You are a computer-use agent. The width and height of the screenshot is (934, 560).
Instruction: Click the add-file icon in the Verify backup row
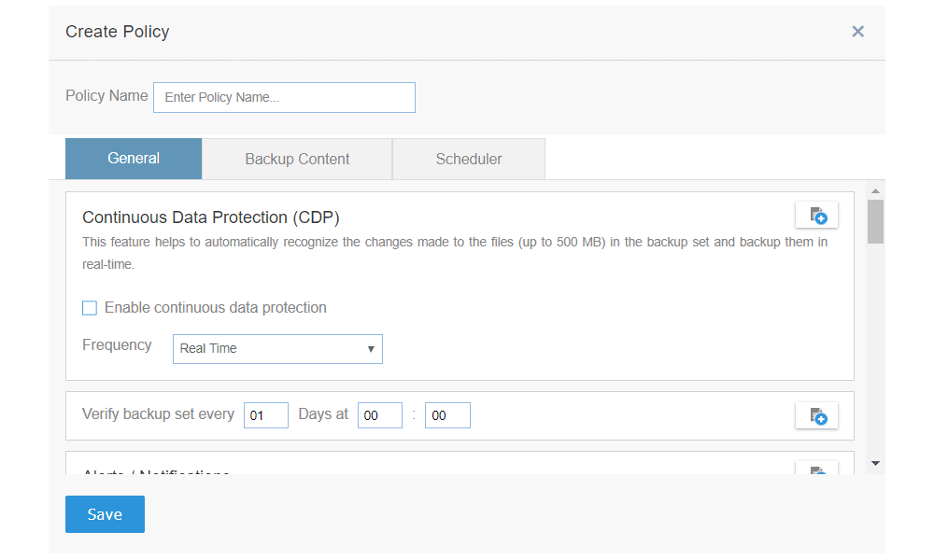click(x=816, y=416)
